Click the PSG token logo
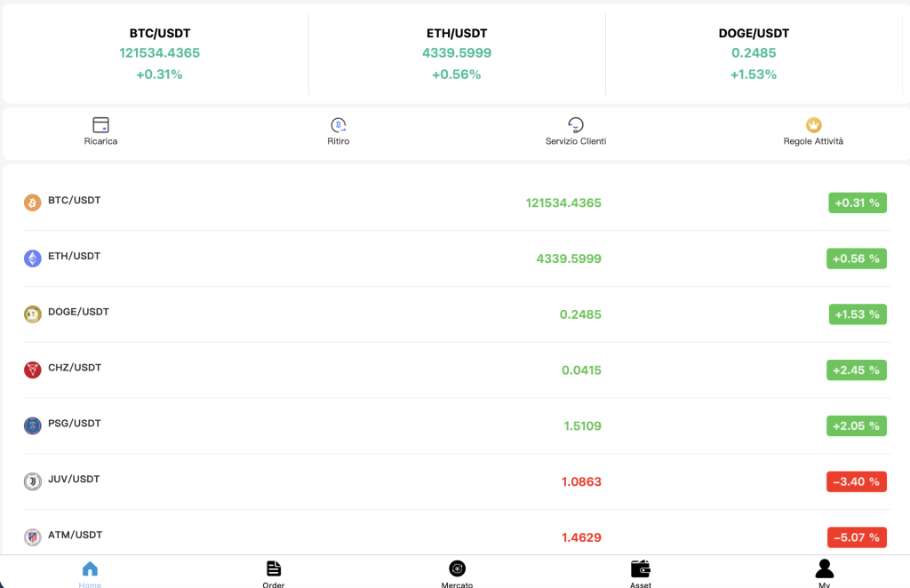This screenshot has width=910, height=588. 33,426
